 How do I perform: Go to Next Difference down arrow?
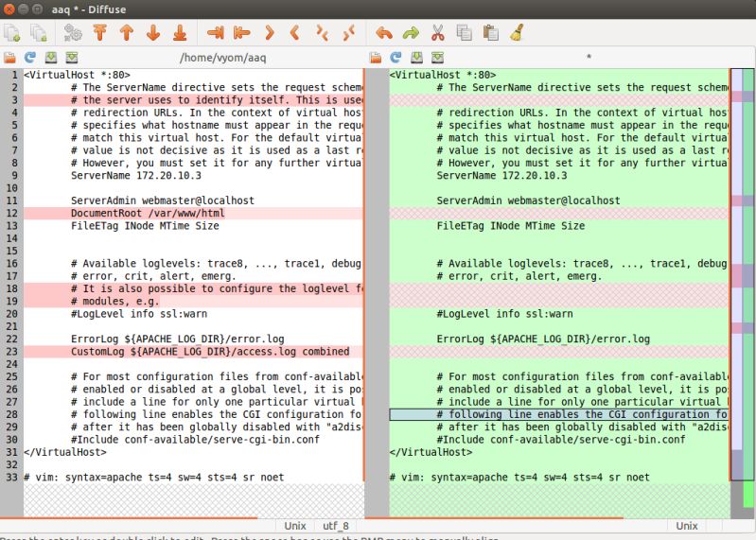(x=153, y=33)
